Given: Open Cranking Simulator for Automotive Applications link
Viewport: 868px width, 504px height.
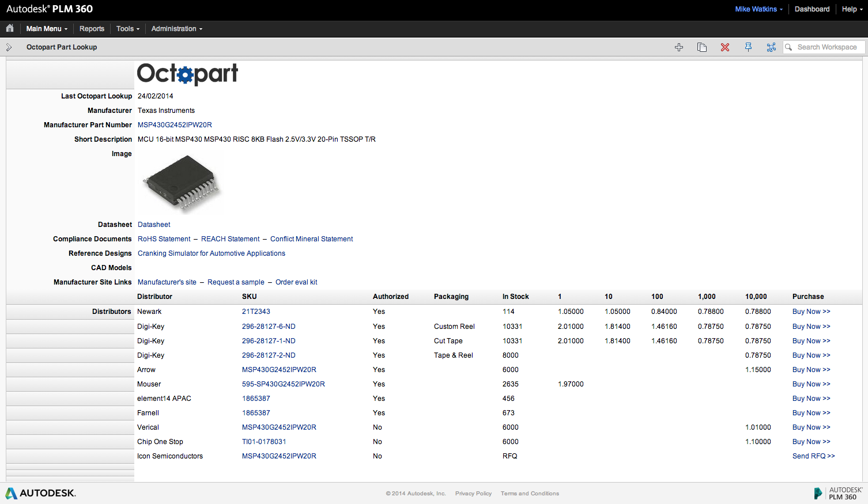Looking at the screenshot, I should coord(212,253).
